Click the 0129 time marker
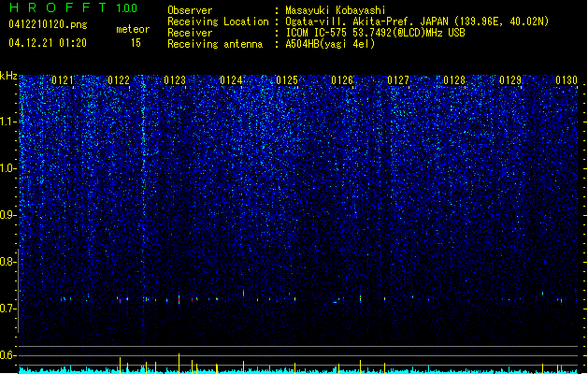Image resolution: width=588 pixels, height=374 pixels. [510, 80]
